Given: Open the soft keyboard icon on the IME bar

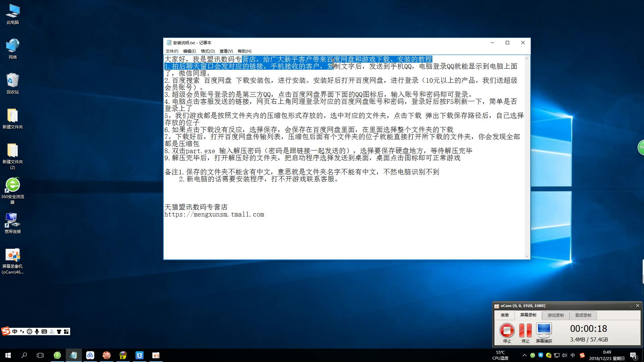Looking at the screenshot, I should pos(44,331).
